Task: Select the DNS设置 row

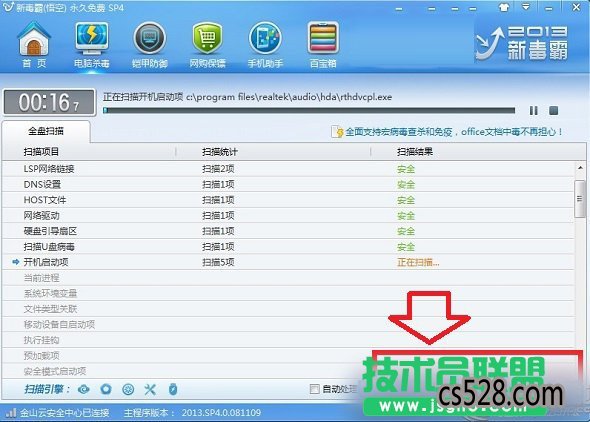Action: [288, 184]
